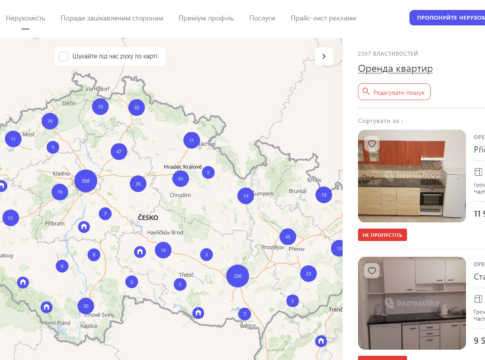Favorite the second apartment with heart icon
Screen dimensions: 485x360
pos(372,270)
